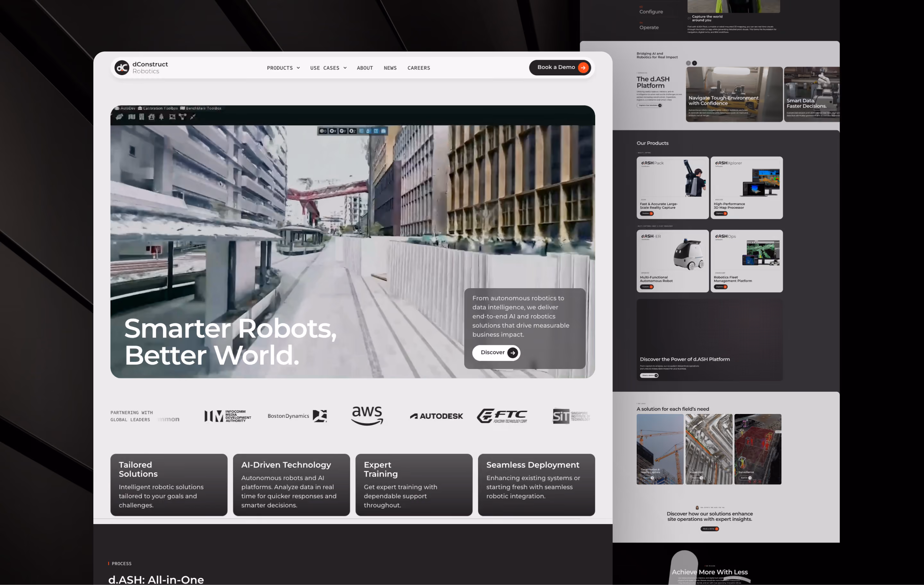The image size is (924, 585).
Task: Select the folded map icon in viewer toolbar
Action: pyautogui.click(x=132, y=117)
